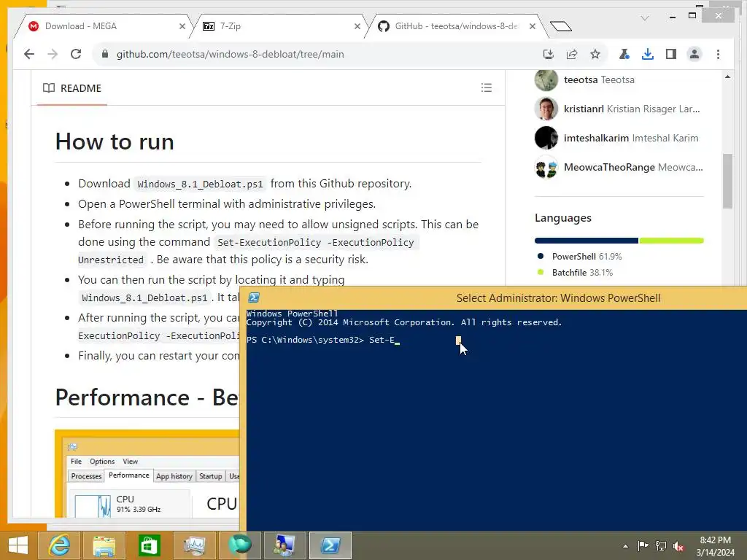The image size is (747, 560).
Task: Open tab search chevron in title bar
Action: [x=645, y=18]
